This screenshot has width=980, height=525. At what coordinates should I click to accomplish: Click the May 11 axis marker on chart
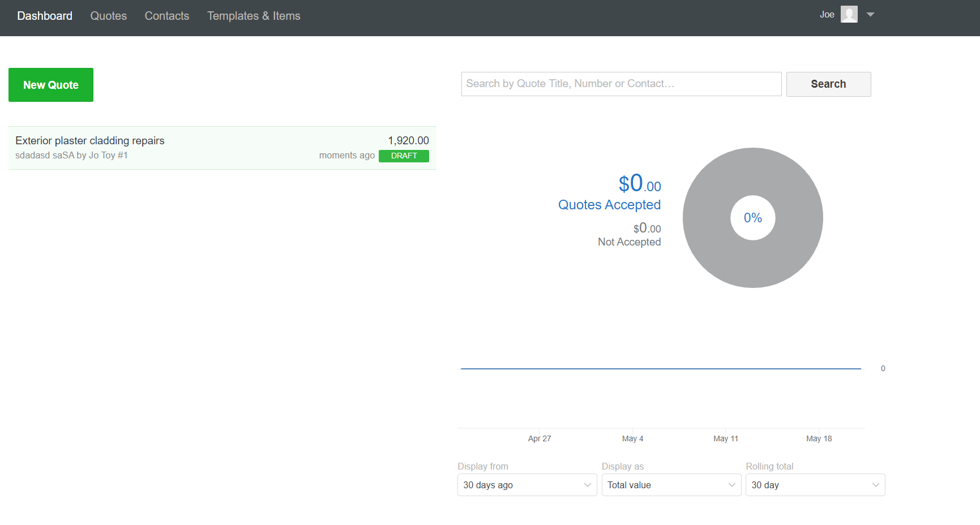pos(726,438)
